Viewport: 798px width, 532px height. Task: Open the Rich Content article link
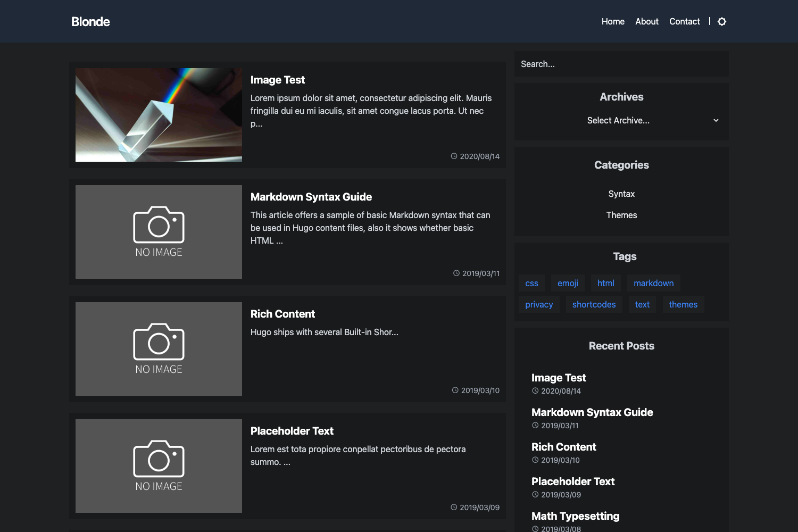[282, 314]
